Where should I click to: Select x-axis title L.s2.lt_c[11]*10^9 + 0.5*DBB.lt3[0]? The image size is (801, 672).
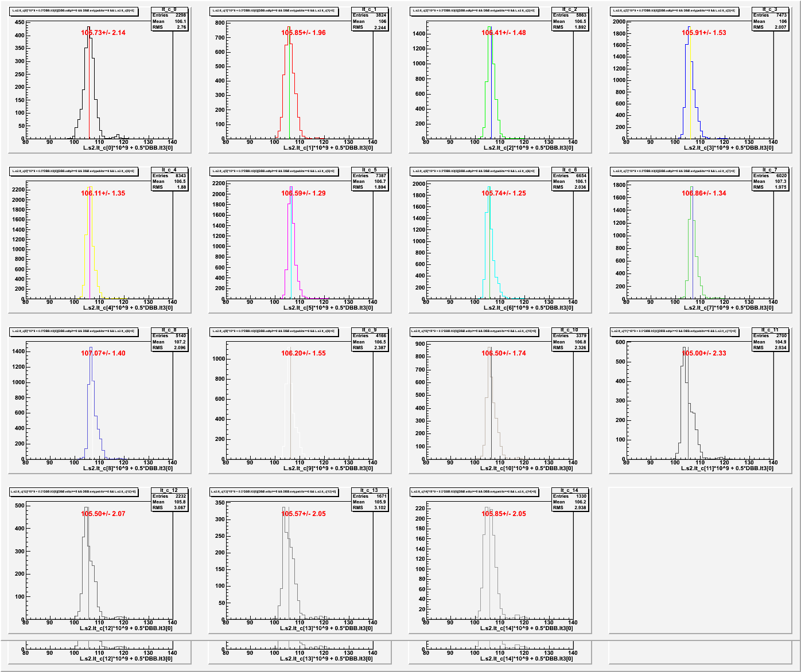727,468
